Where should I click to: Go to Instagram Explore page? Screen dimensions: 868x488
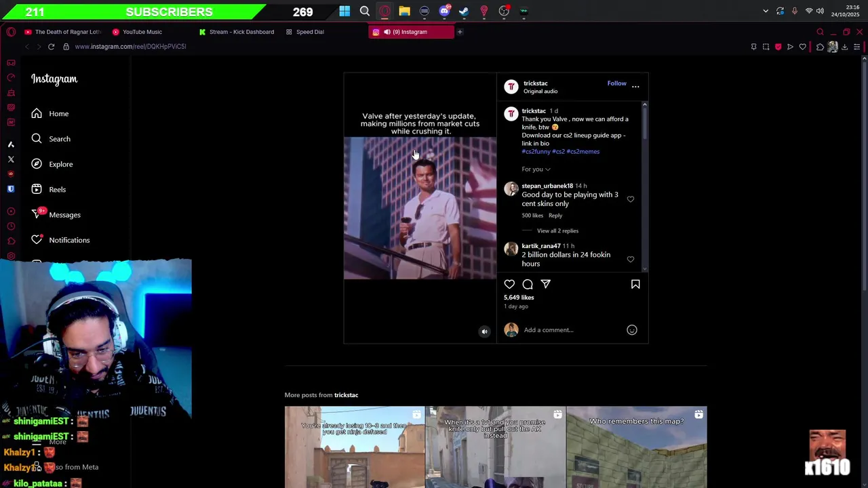tap(52, 164)
